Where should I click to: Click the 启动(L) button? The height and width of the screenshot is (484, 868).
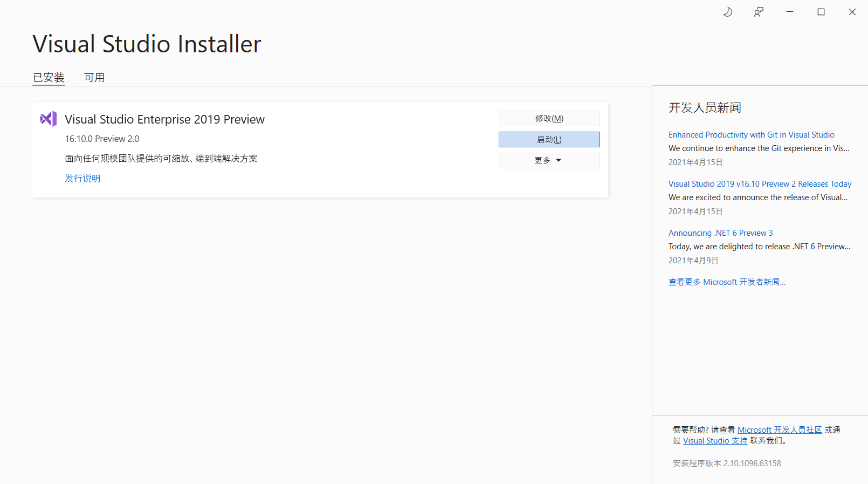(549, 140)
